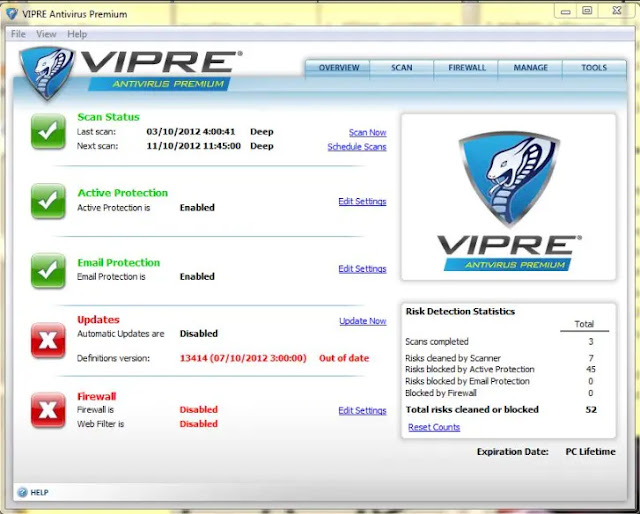Click the blue Help question-mark icon at the bottom
Screen dimensions: 640x514
click(x=22, y=492)
